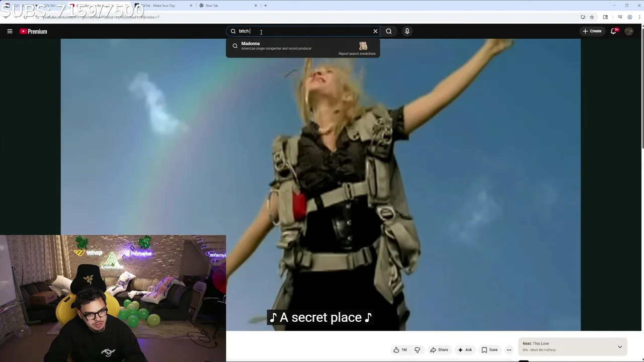The image size is (644, 362).
Task: Open browser extensions icon
Action: pos(605,17)
